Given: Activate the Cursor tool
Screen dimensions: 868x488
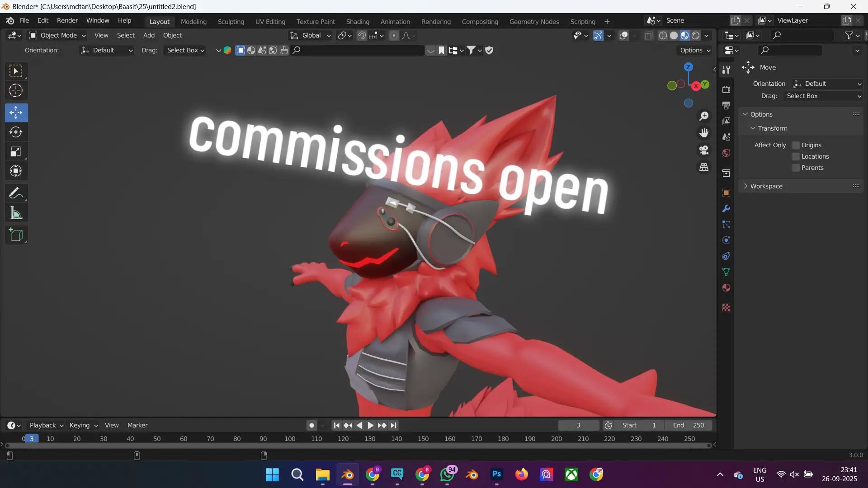Looking at the screenshot, I should click(16, 91).
